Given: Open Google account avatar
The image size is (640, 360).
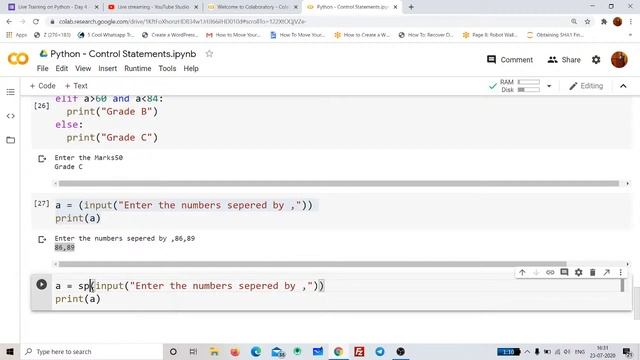Looking at the screenshot, I should 619,60.
